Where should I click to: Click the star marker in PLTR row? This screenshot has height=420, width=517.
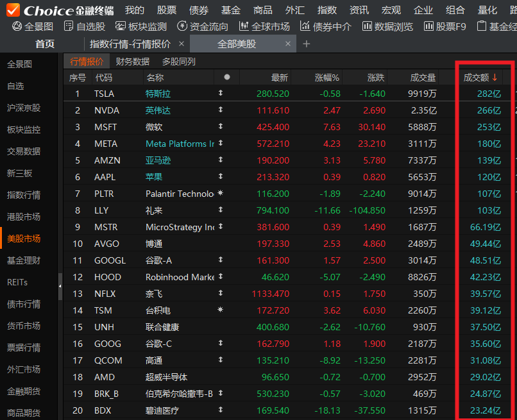coord(220,194)
